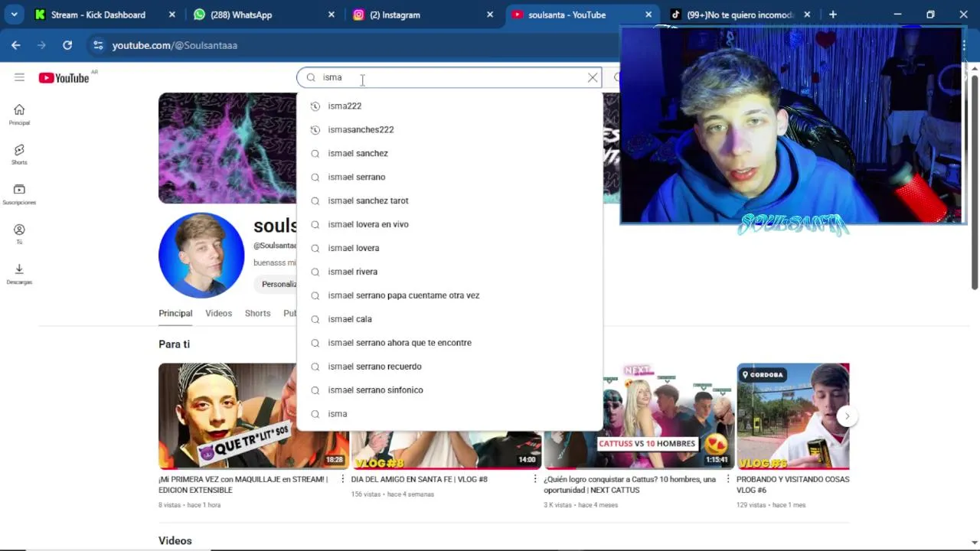The height and width of the screenshot is (551, 980).
Task: Open the VLOG #6 Cordoba thumbnail
Action: [x=793, y=416]
